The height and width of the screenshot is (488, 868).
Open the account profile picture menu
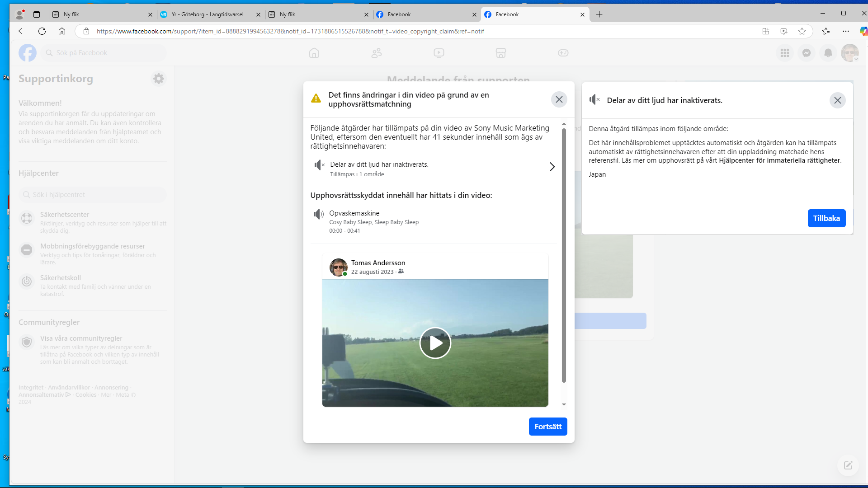pos(850,53)
